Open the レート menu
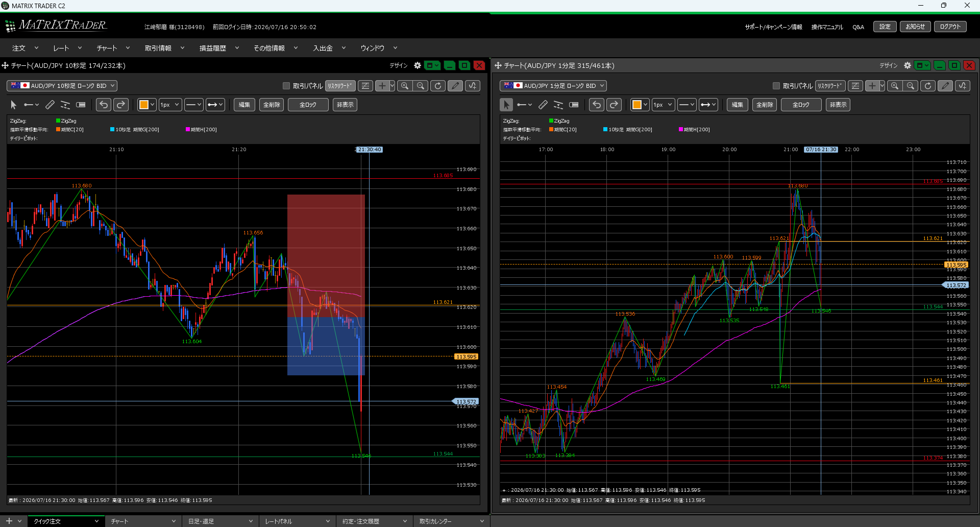980x527 pixels. point(67,48)
